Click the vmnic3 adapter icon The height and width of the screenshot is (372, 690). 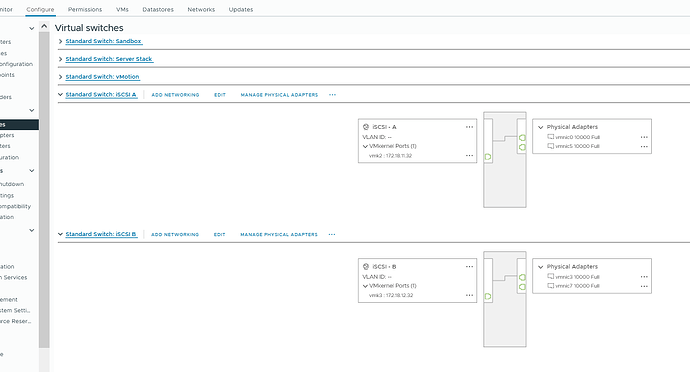551,276
